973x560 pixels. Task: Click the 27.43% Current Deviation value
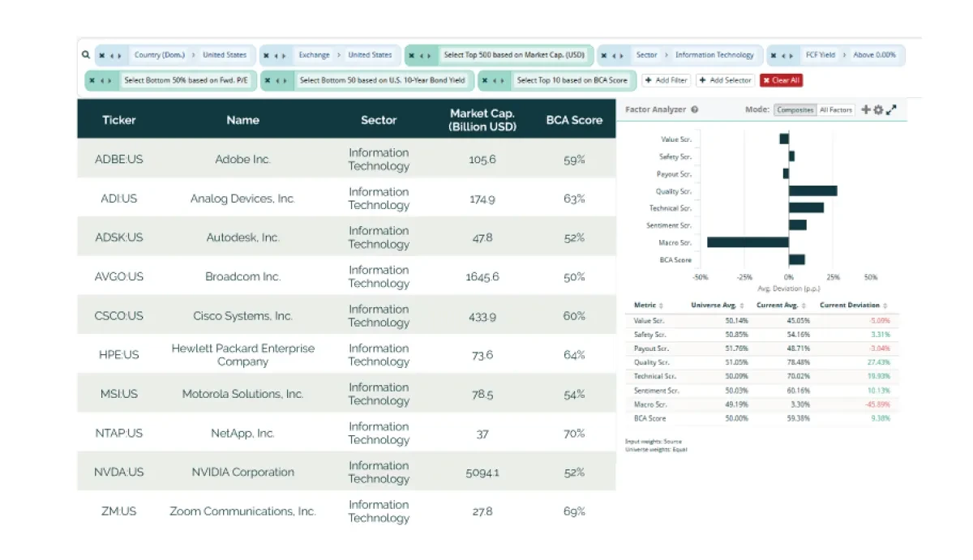[x=878, y=362]
